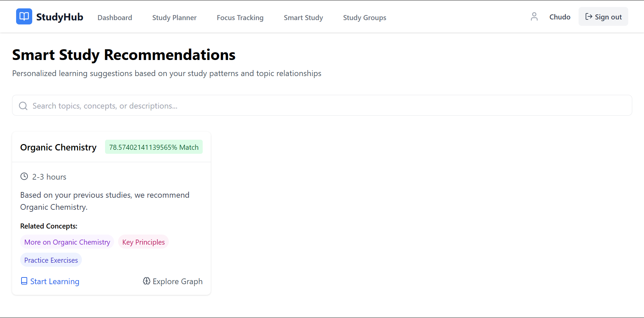The height and width of the screenshot is (318, 644).
Task: Focus the search topics input field
Action: (322, 106)
